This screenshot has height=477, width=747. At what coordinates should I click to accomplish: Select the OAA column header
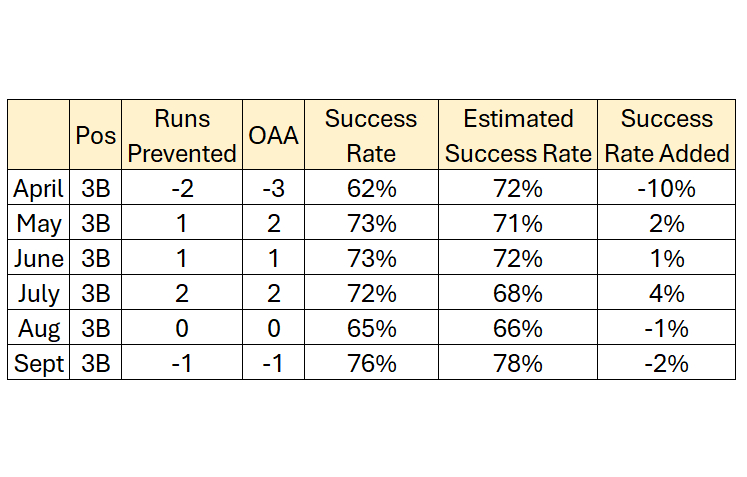pos(272,136)
